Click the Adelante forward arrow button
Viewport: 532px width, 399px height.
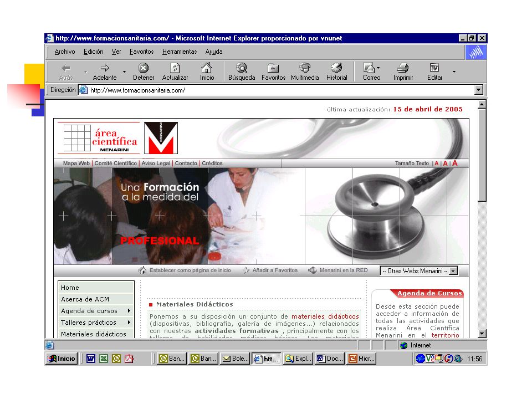pos(105,72)
